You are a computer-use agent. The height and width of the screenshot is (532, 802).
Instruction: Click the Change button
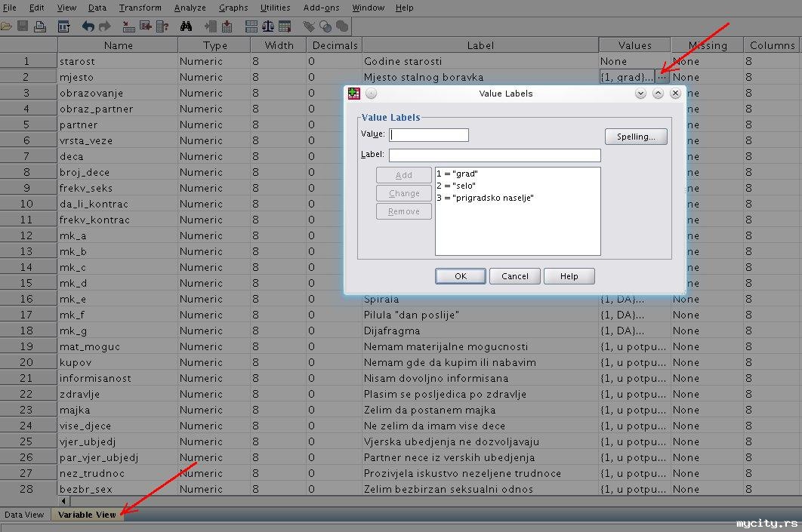(x=403, y=193)
